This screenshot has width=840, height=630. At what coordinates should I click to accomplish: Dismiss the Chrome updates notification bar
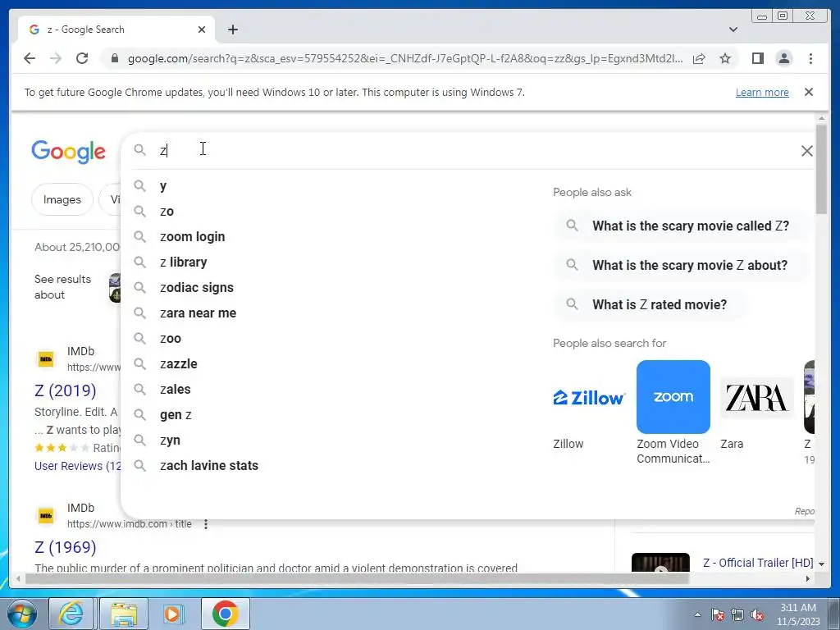(x=809, y=92)
